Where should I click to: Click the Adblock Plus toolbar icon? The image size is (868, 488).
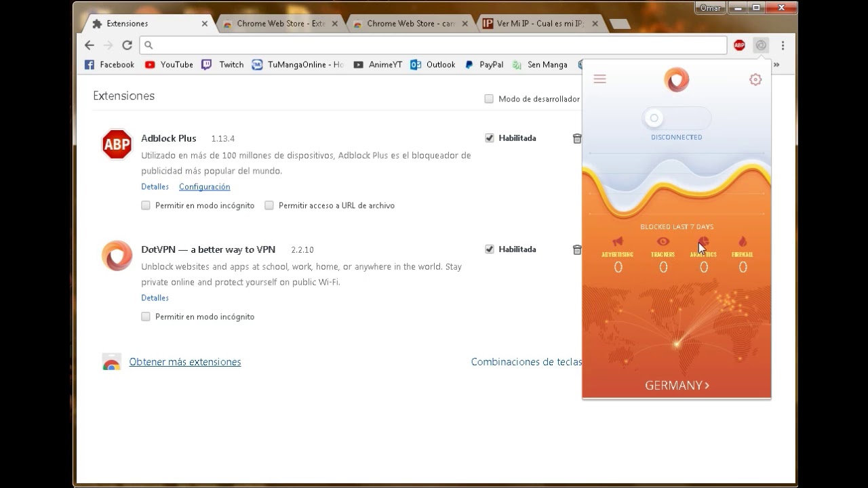tap(739, 45)
